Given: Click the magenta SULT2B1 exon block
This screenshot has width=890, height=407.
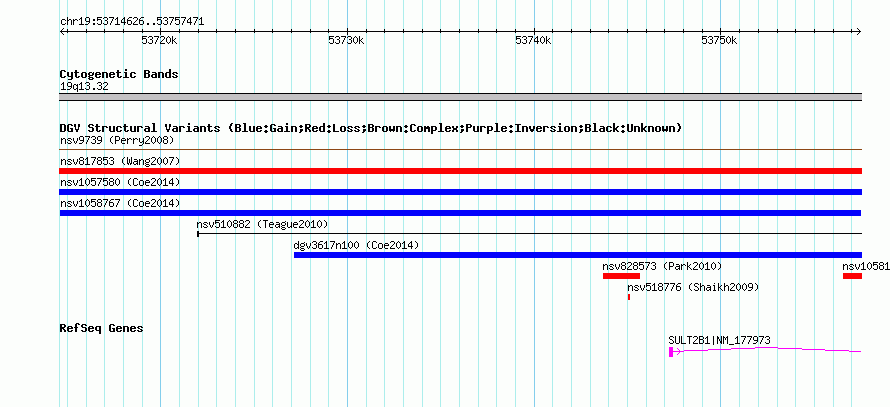Looking at the screenshot, I should pos(671,352).
